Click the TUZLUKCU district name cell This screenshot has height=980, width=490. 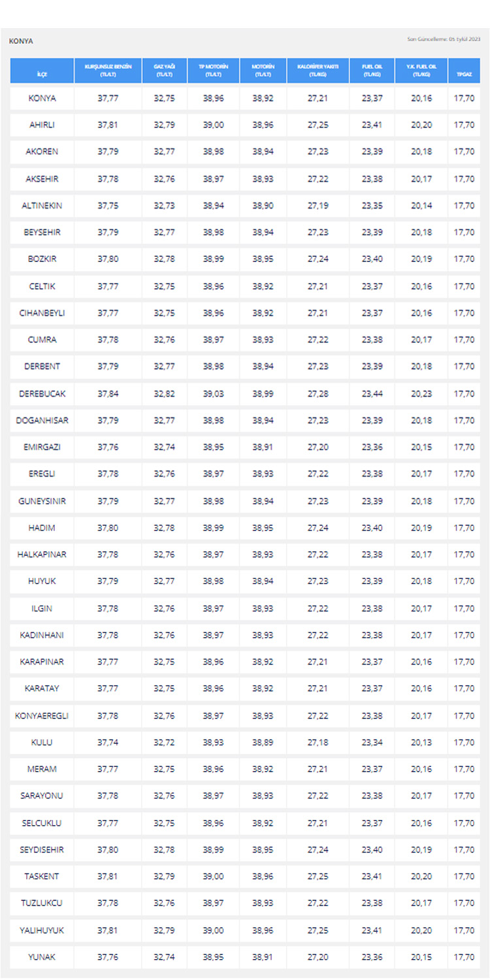[42, 904]
